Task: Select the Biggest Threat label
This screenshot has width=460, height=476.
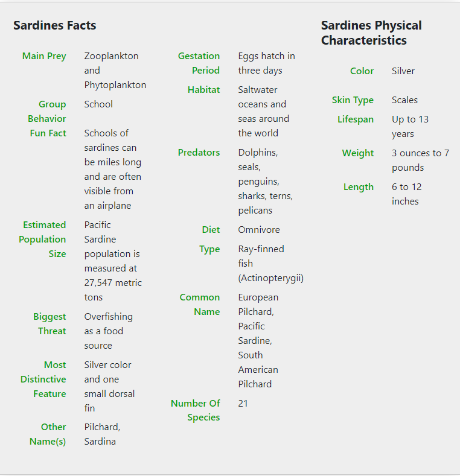Action: pyautogui.click(x=50, y=324)
